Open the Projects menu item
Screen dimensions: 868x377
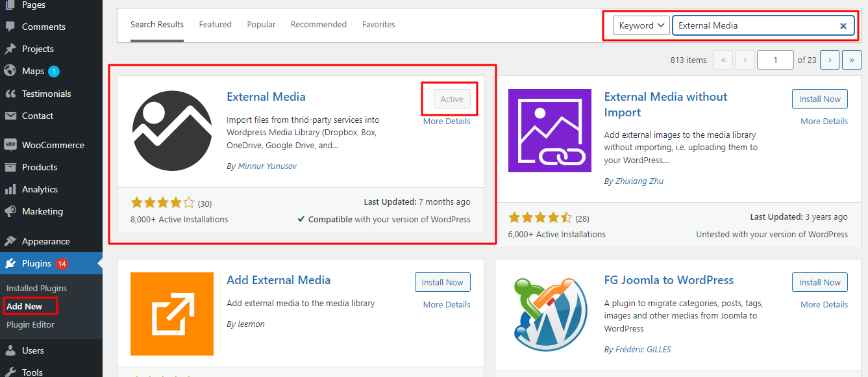coord(51,49)
